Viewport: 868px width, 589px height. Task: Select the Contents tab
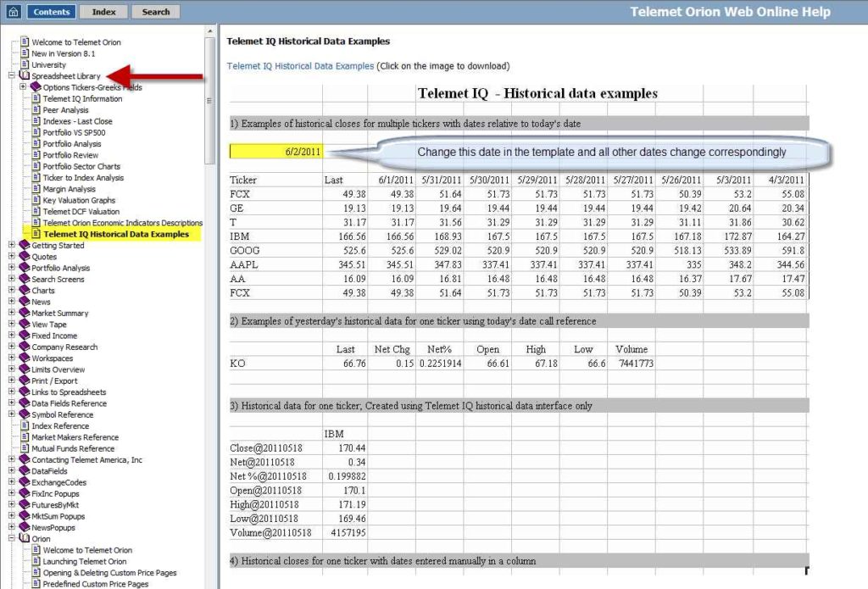(x=52, y=12)
